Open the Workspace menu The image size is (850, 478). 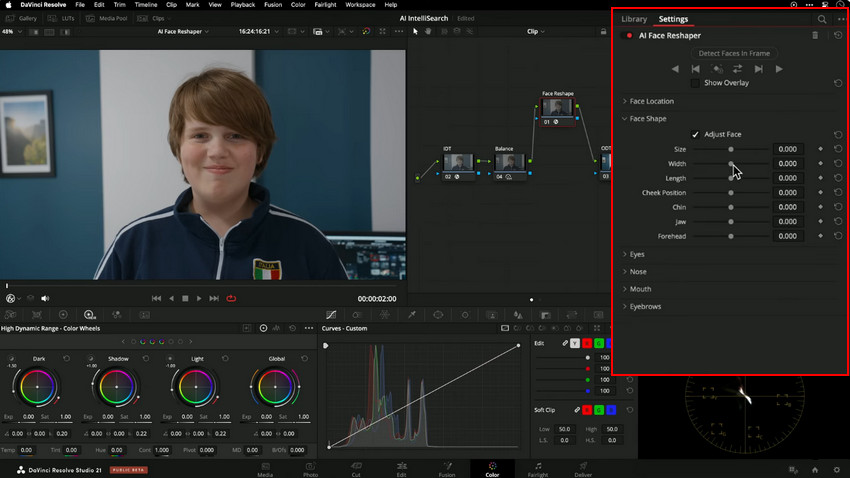click(360, 4)
